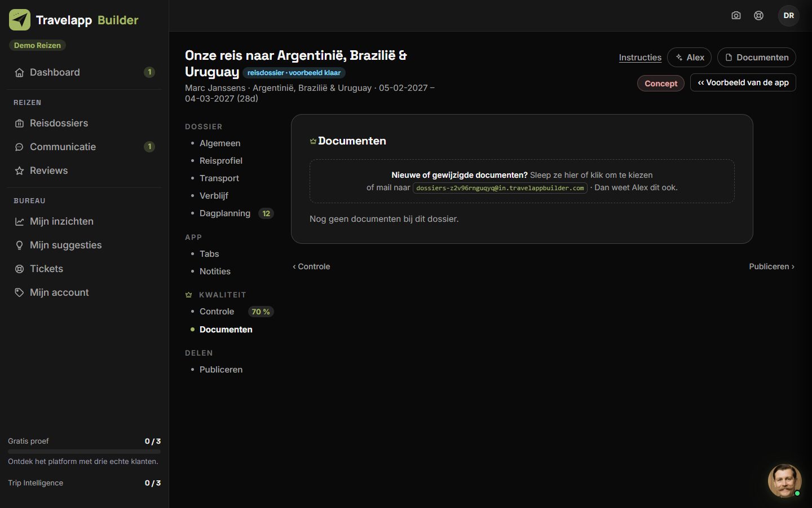Image resolution: width=812 pixels, height=508 pixels.
Task: Click the crown icon next to Documenten heading
Action: pyautogui.click(x=313, y=141)
